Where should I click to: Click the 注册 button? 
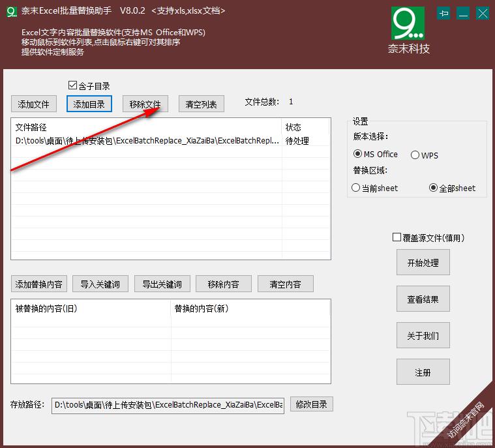tap(423, 372)
